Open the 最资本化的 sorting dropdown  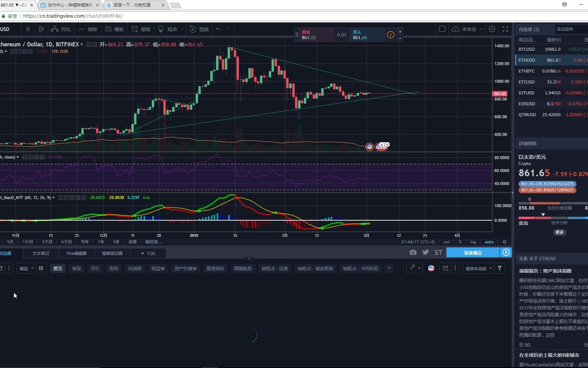pos(478,269)
